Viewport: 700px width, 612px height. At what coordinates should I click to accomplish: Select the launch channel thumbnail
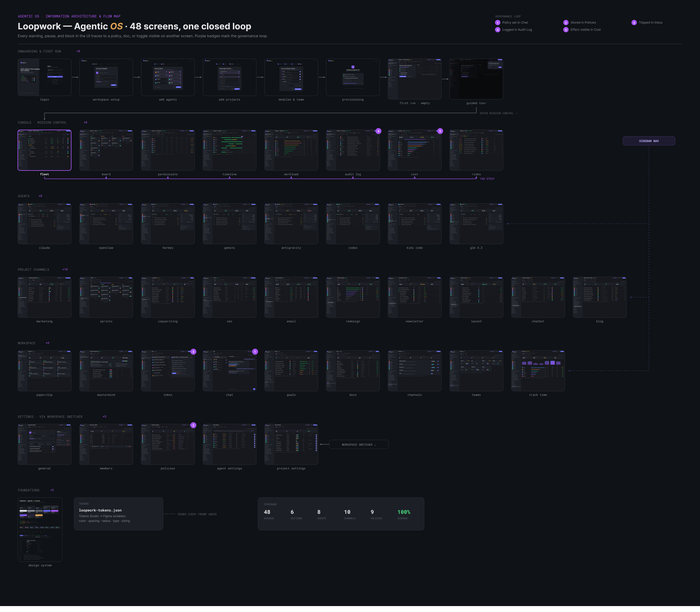476,297
